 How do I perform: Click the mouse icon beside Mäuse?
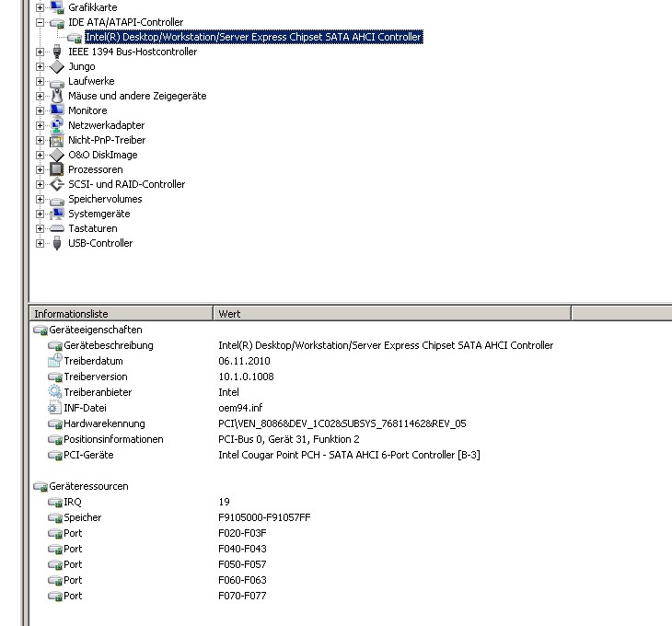[57, 96]
